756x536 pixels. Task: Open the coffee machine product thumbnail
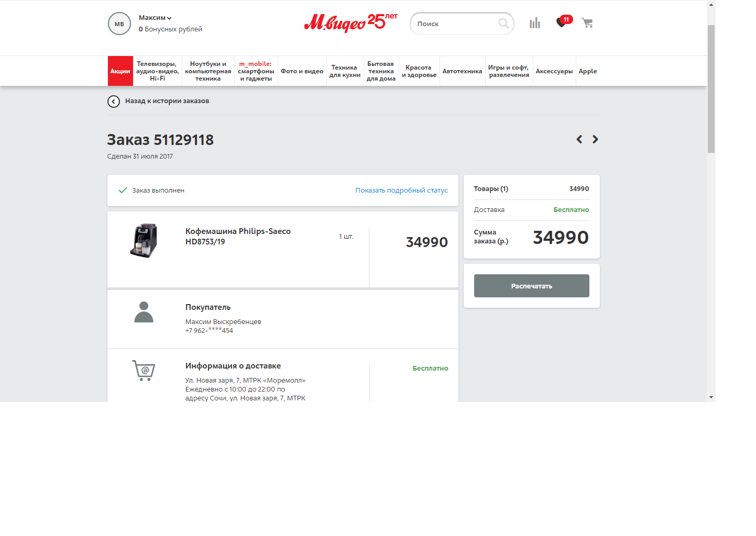[x=144, y=241]
